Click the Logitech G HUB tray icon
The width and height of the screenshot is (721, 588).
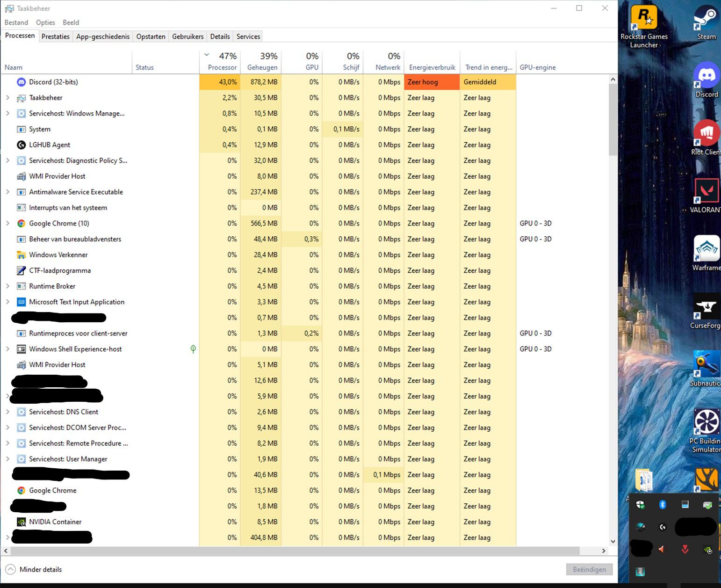tap(663, 527)
